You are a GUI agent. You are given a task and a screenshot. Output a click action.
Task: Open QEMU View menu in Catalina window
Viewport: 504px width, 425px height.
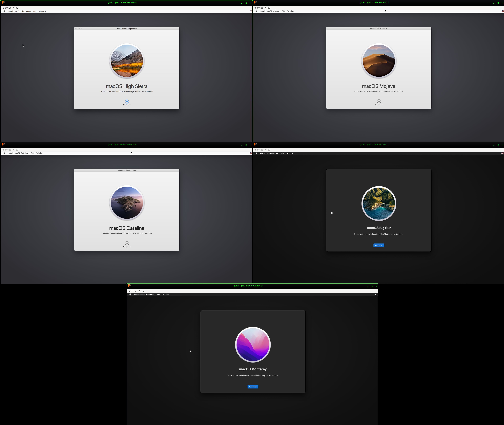point(16,150)
